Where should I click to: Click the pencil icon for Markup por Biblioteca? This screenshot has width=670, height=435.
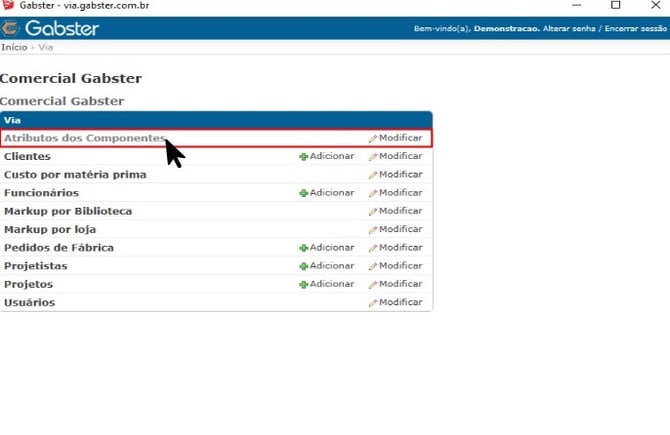point(373,212)
